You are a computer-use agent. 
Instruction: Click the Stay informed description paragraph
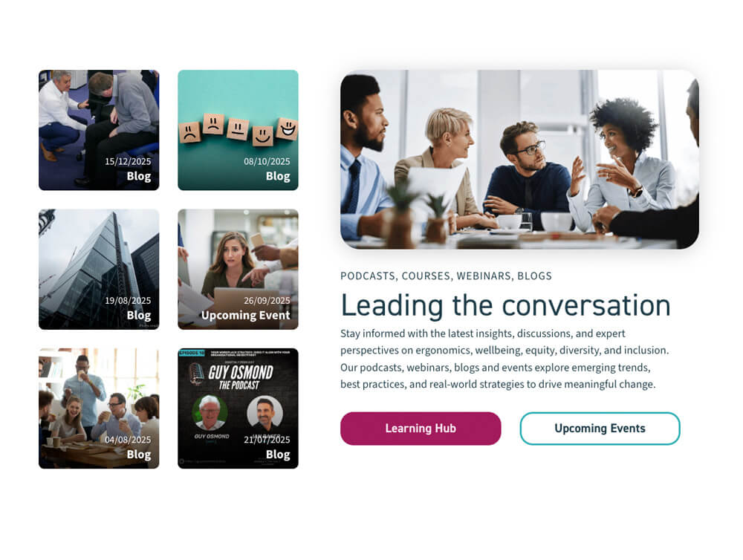(x=504, y=359)
